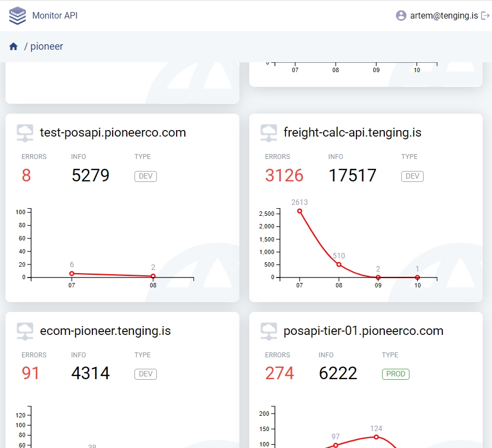Click server icon beside test-posapi.pioneerco.com

coord(25,133)
